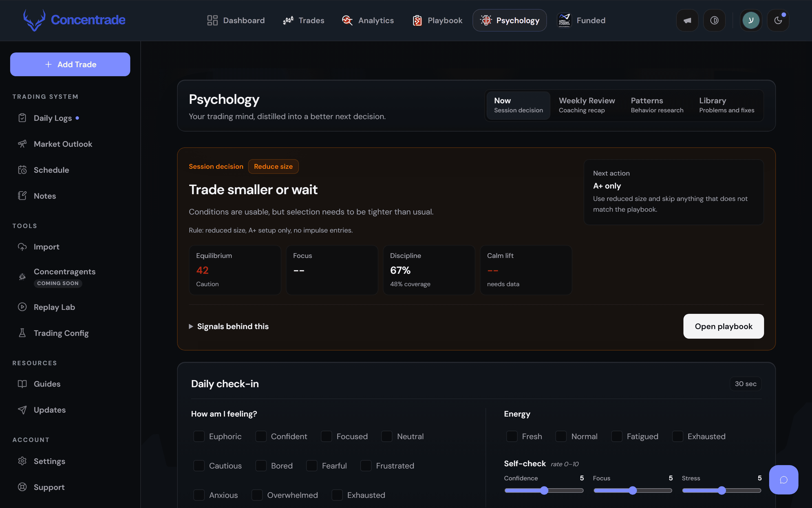
Task: Click the Calm lift needs data card
Action: (526, 270)
